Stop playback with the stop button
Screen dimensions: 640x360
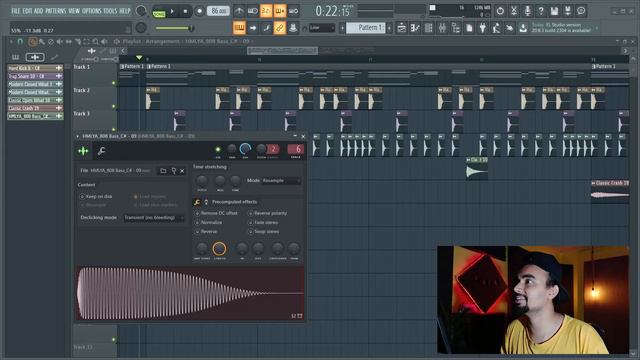pos(185,11)
